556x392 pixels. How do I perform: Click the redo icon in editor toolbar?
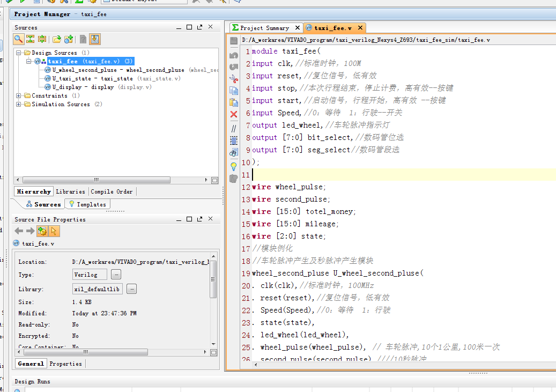click(x=234, y=66)
